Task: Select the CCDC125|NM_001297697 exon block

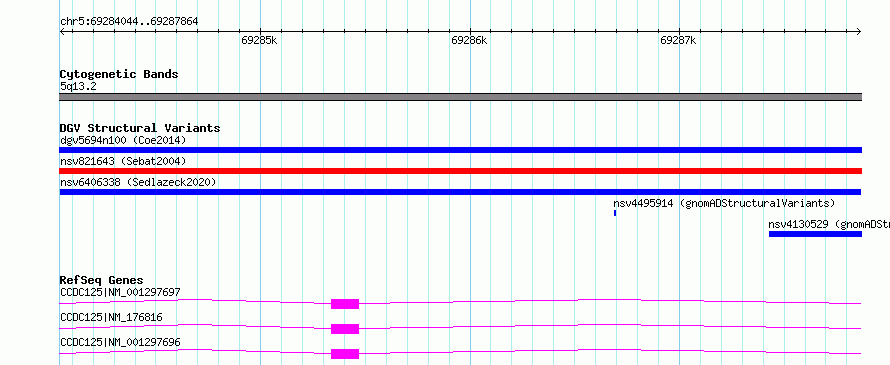Action: [x=345, y=304]
